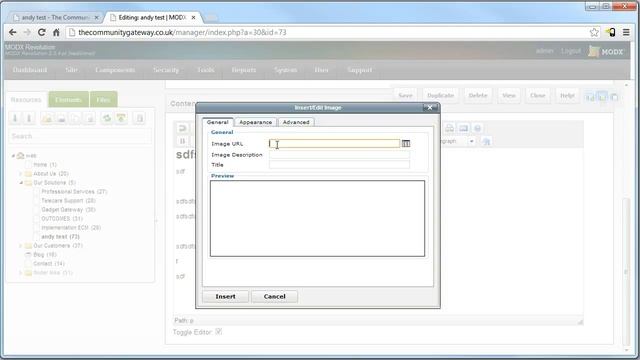Click the top-left editor toolbar icon behind dialog
This screenshot has height=360, width=640.
[182, 128]
